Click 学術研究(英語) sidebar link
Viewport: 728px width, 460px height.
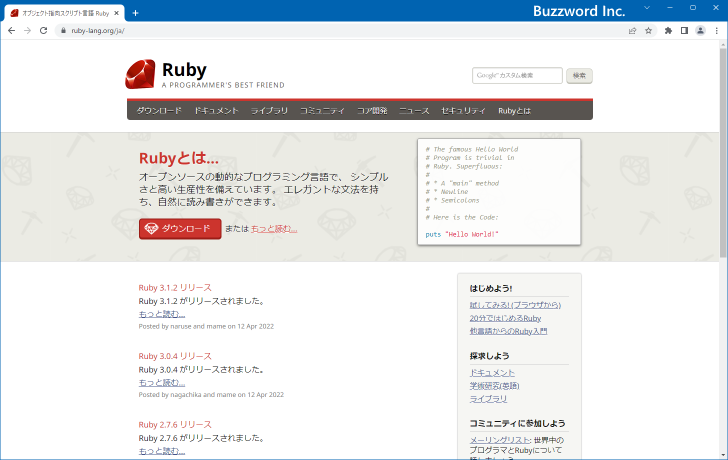pos(494,386)
